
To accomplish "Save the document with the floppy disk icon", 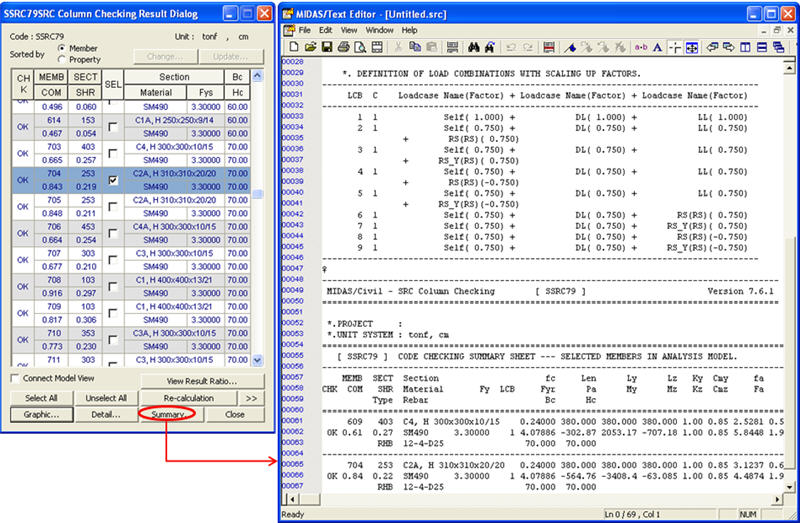I will [x=326, y=47].
